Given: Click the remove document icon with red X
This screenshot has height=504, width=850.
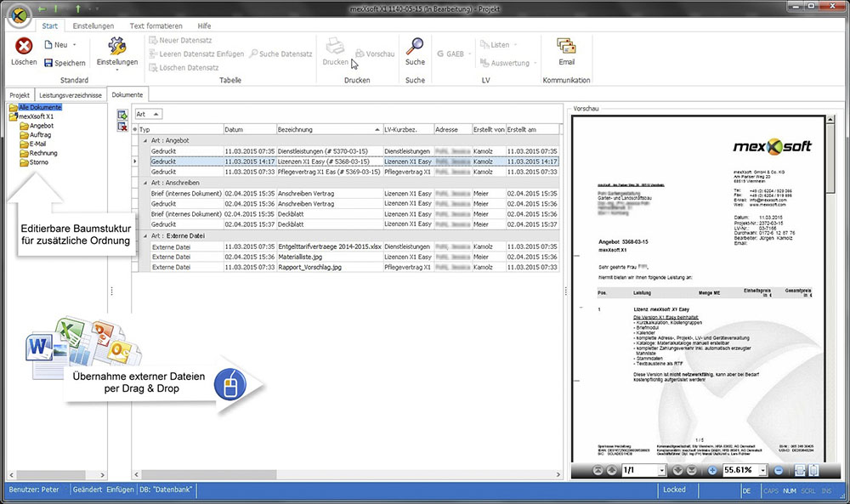Looking at the screenshot, I should coord(122,127).
